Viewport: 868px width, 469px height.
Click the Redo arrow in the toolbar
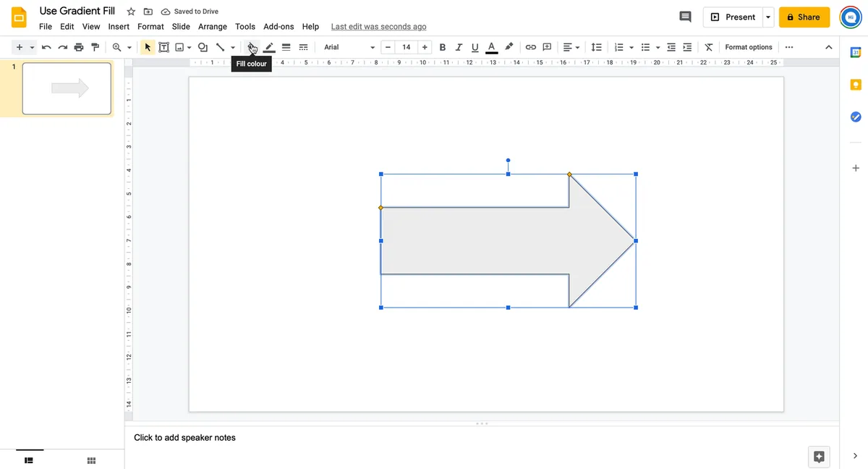pos(62,47)
